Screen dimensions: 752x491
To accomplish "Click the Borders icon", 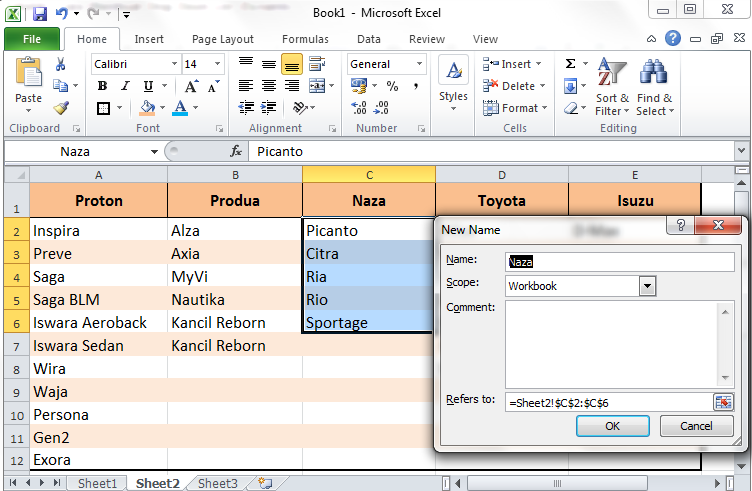I will click(103, 108).
